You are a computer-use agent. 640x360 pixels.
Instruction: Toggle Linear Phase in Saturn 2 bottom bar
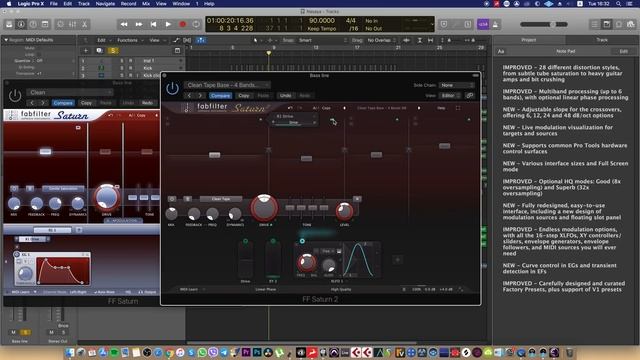266,289
